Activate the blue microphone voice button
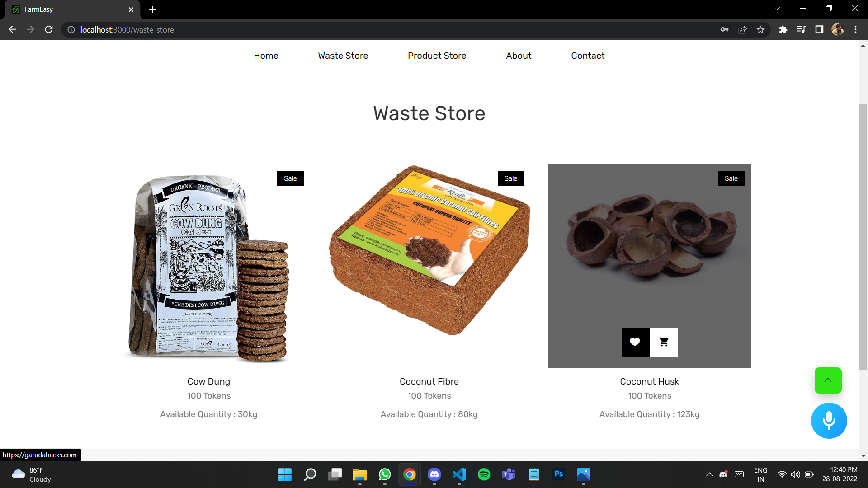The height and width of the screenshot is (488, 868). [x=829, y=421]
